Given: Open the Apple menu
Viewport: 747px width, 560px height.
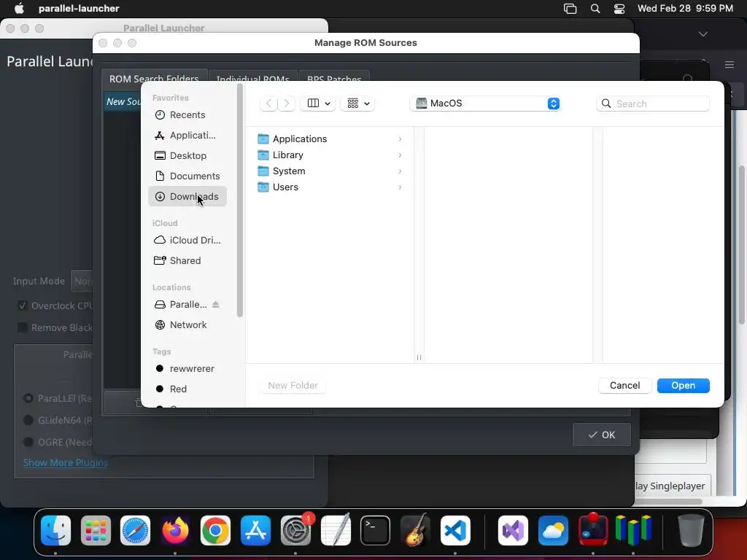Looking at the screenshot, I should 19,9.
